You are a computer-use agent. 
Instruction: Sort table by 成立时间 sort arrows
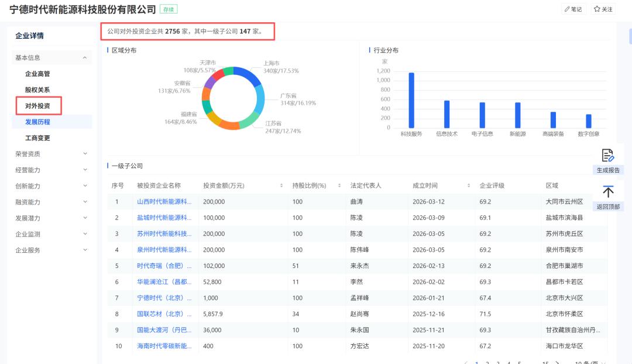tap(468, 186)
